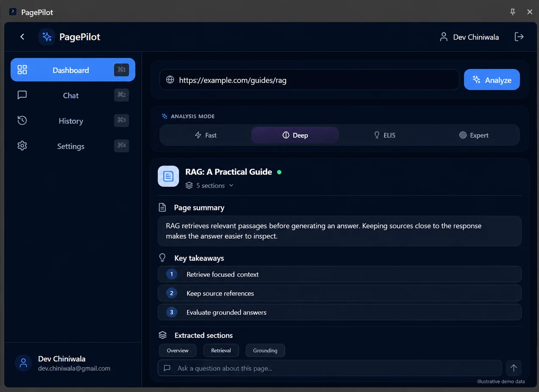539x392 pixels.
Task: Click the URL field with https://example.com/guides/rag
Action: point(309,80)
